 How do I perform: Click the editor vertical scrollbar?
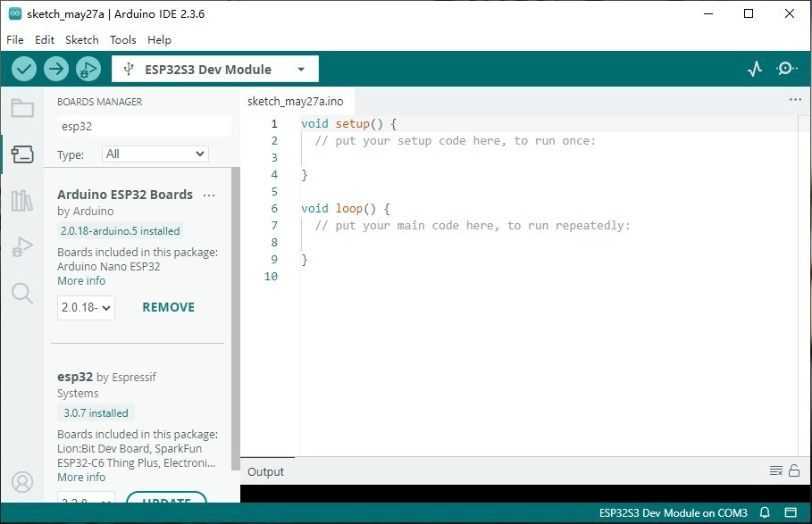[803, 285]
